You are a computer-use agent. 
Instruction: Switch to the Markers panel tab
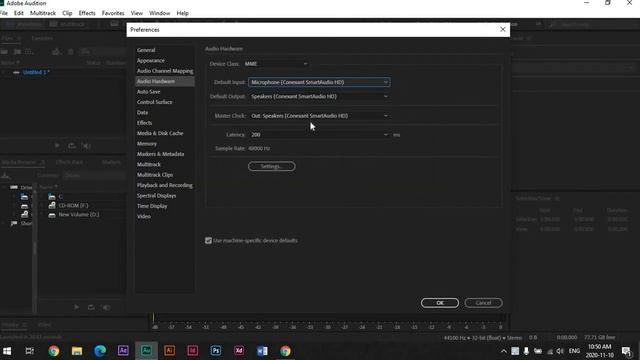point(111,162)
